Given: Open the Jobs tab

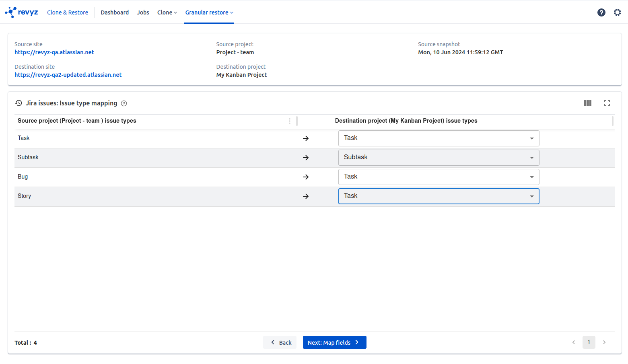Looking at the screenshot, I should click(x=143, y=12).
